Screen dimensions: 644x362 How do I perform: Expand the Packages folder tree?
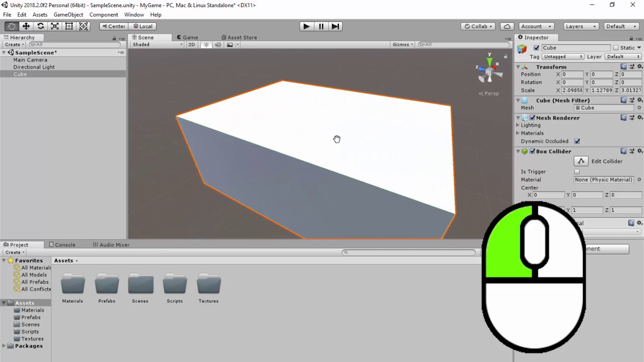(x=5, y=346)
